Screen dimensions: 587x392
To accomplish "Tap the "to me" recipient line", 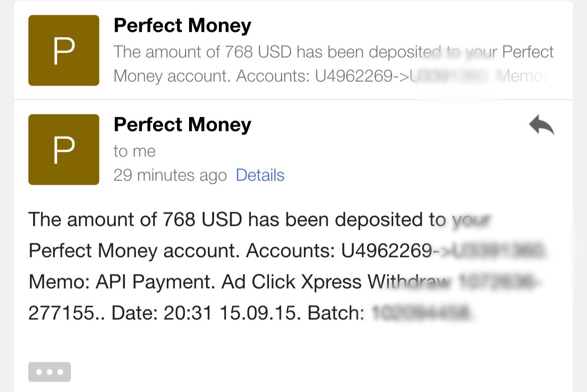I will 134,151.
